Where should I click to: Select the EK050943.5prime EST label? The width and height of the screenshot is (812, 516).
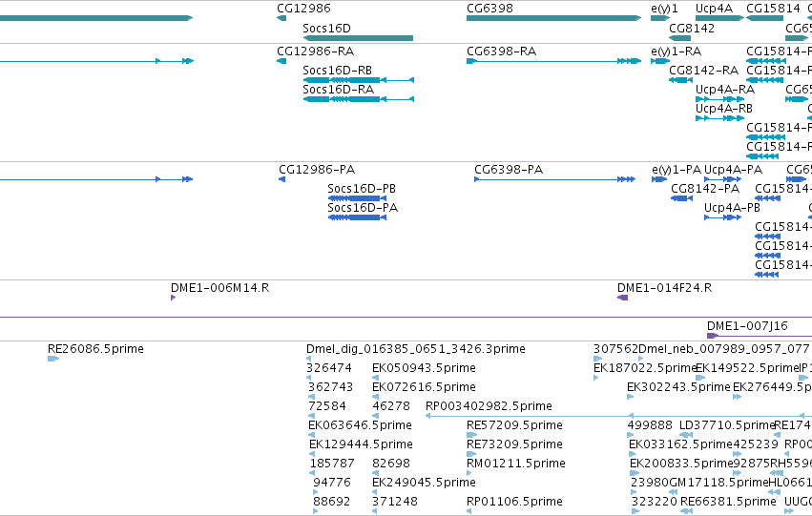(424, 368)
